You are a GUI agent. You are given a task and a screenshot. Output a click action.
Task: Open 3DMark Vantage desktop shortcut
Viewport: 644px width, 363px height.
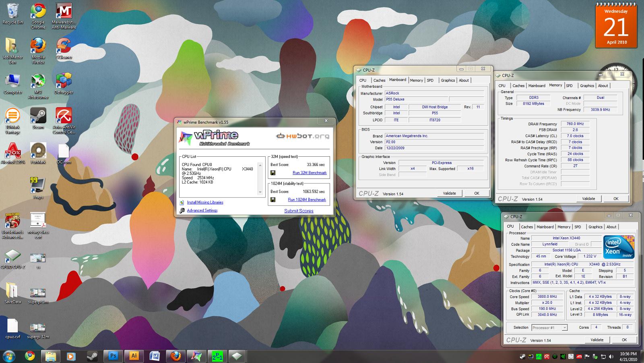click(x=13, y=121)
